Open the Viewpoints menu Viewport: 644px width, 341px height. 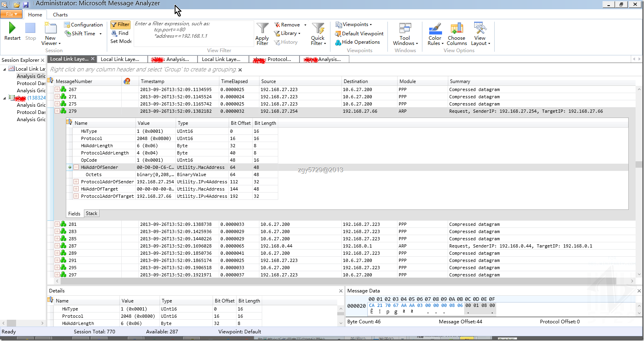click(354, 24)
